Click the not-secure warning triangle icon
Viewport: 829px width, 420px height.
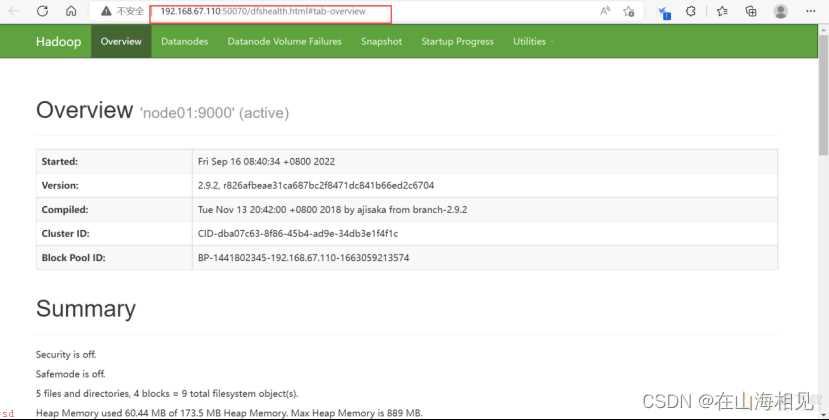pos(106,11)
